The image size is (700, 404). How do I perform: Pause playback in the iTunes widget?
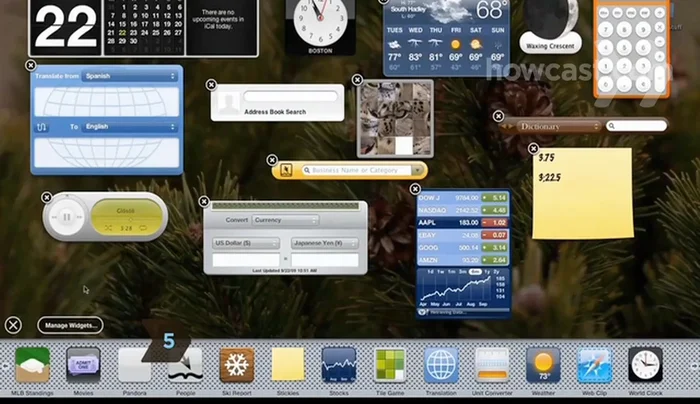pos(67,217)
